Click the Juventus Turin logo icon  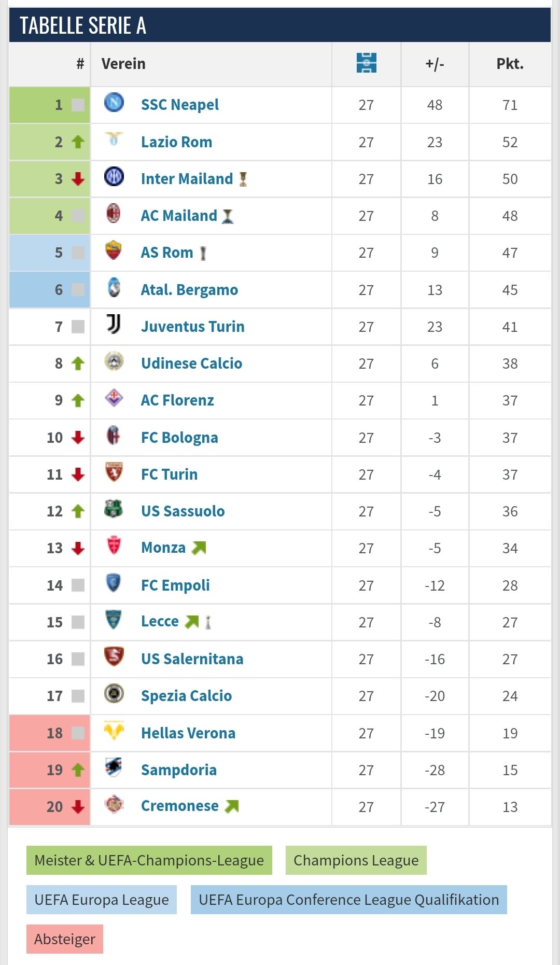click(114, 324)
